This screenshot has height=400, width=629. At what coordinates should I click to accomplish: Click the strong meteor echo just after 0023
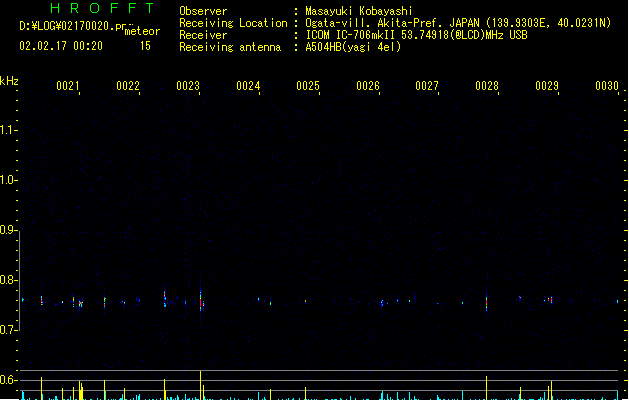(x=201, y=302)
